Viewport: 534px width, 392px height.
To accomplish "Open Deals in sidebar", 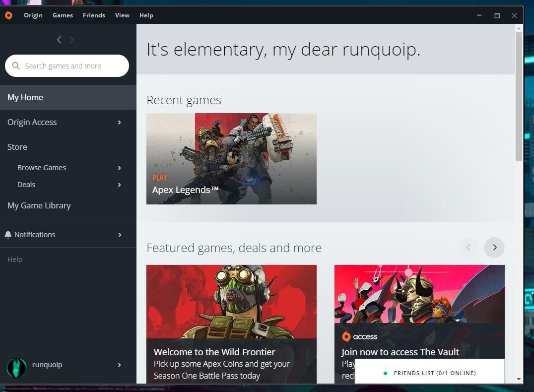I will point(26,185).
